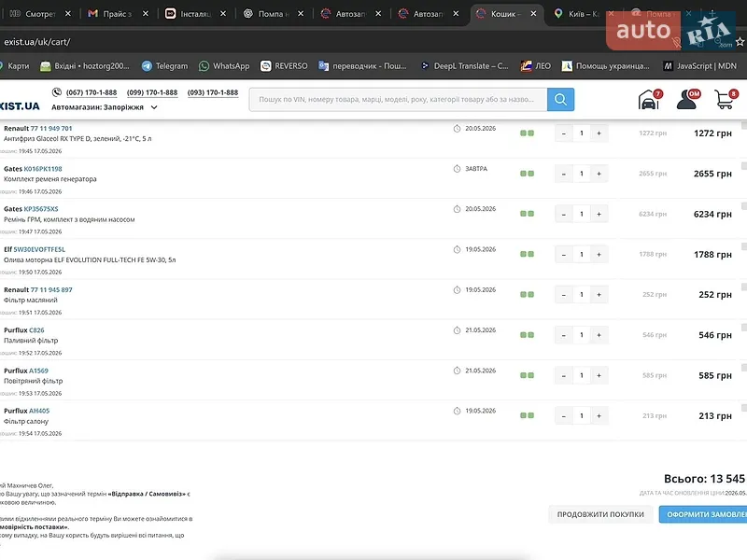Open Gates K016PK1198 part link

click(43, 169)
